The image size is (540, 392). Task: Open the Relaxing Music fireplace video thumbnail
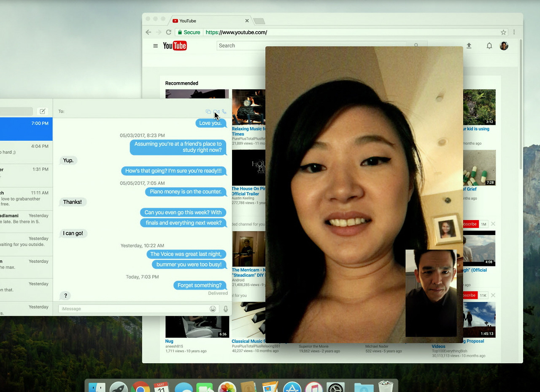248,107
